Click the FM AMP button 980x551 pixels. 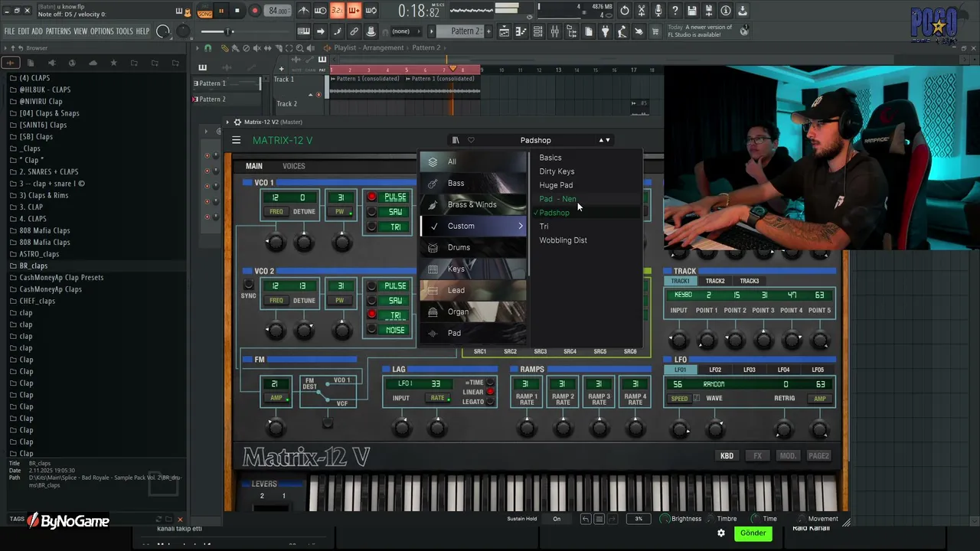[276, 398]
